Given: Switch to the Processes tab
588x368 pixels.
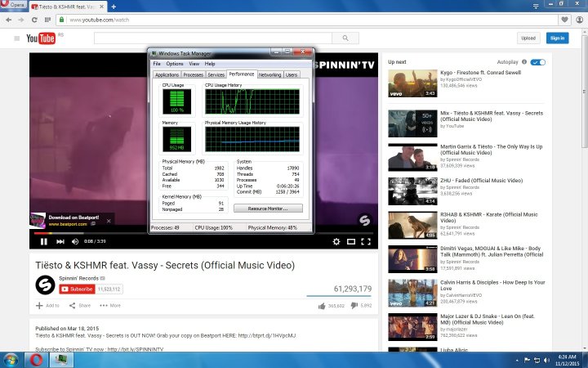Looking at the screenshot, I should pyautogui.click(x=193, y=74).
